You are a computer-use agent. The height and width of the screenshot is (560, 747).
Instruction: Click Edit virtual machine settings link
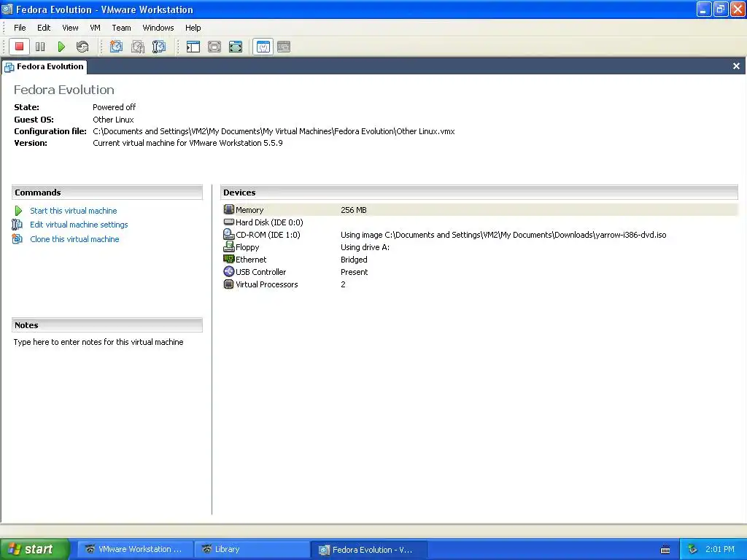tap(79, 225)
